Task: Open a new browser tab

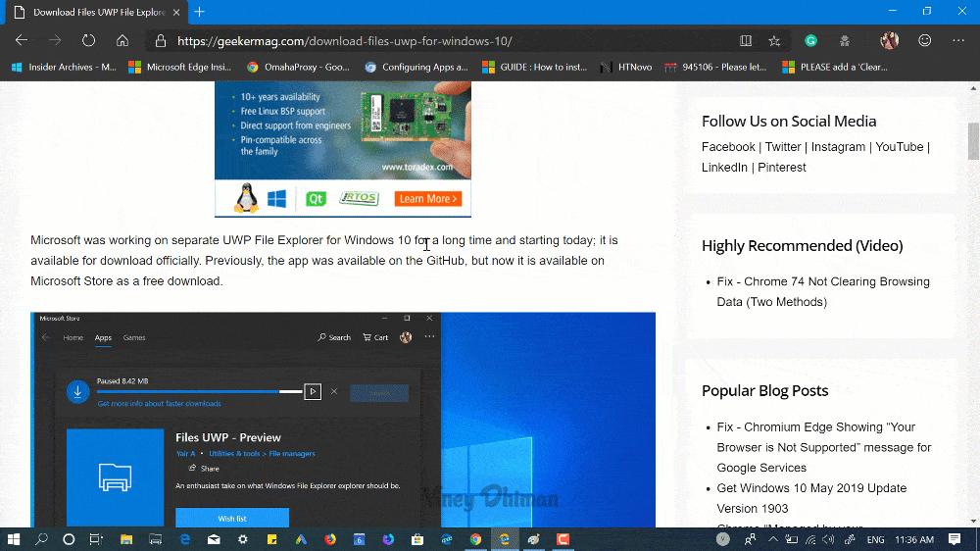Action: pyautogui.click(x=199, y=12)
